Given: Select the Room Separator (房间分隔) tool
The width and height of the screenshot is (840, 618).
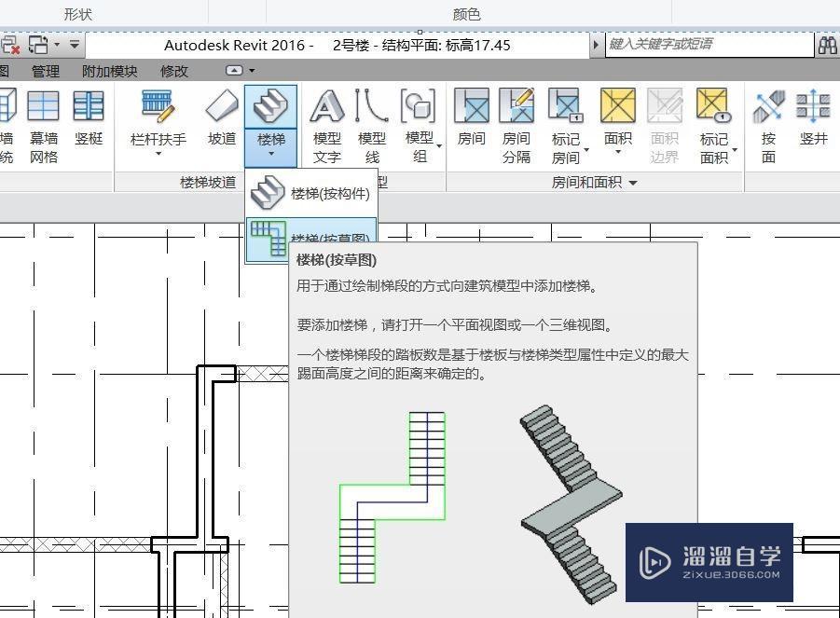Looking at the screenshot, I should (x=516, y=127).
